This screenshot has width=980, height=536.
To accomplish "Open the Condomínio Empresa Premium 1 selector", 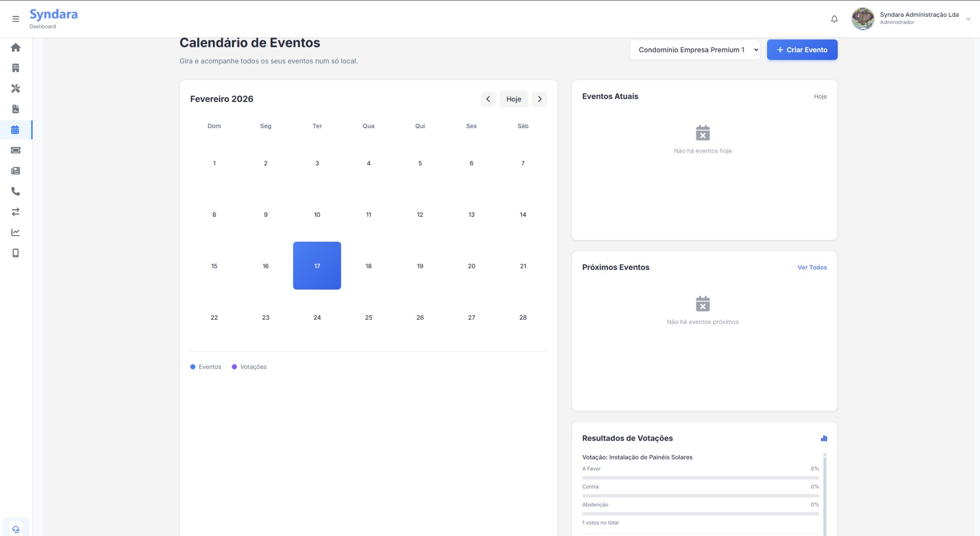I will point(695,49).
